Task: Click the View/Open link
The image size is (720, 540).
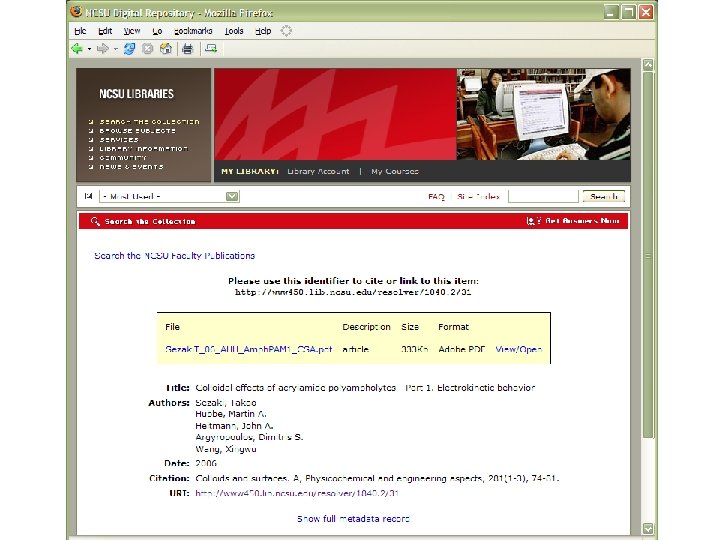Action: pos(518,349)
